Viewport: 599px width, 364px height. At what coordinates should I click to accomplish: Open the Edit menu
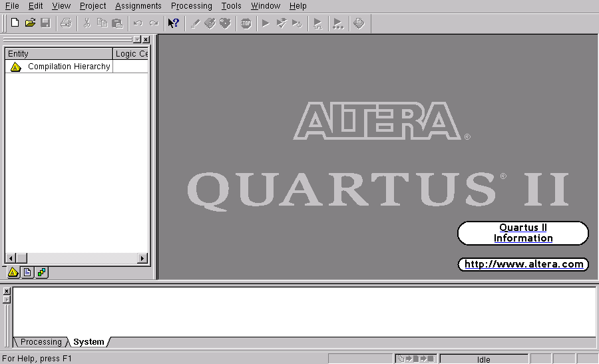coord(35,6)
